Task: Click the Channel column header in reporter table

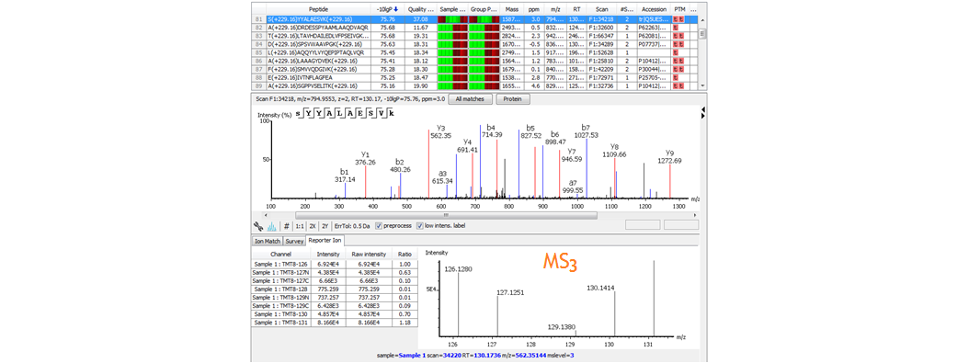Action: click(280, 255)
